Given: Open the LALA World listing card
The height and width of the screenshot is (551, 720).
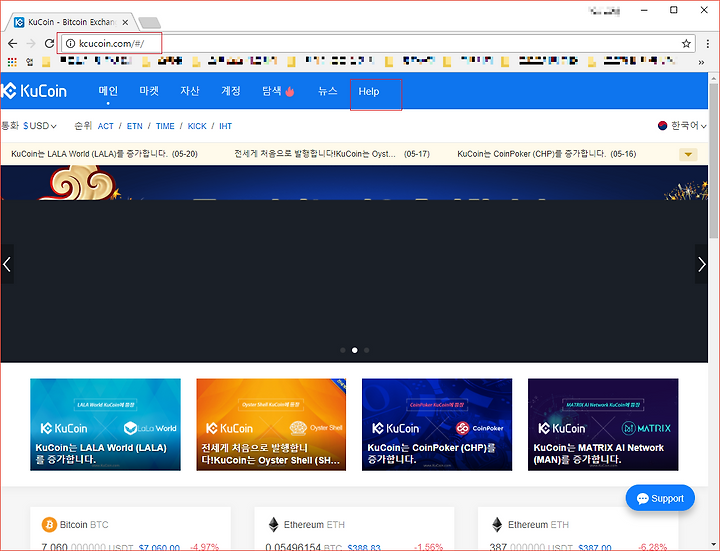Looking at the screenshot, I should click(106, 425).
